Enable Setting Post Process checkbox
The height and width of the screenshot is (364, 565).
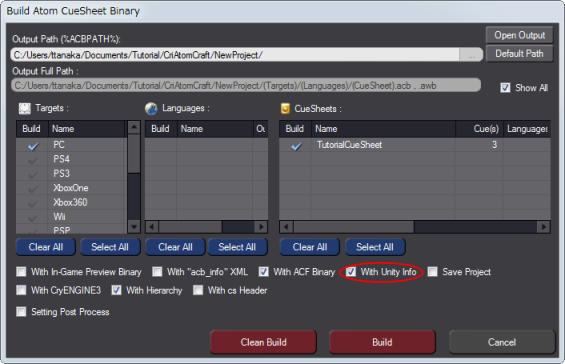click(21, 312)
